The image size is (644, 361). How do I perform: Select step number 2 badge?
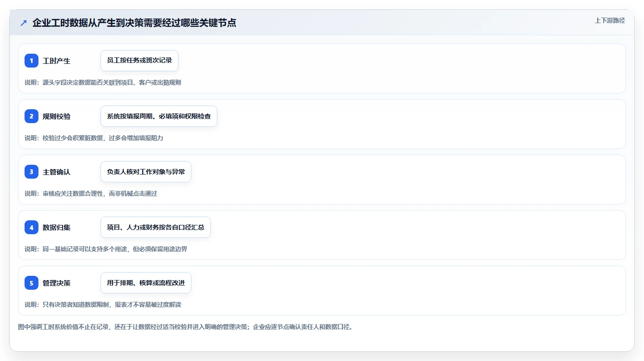32,116
